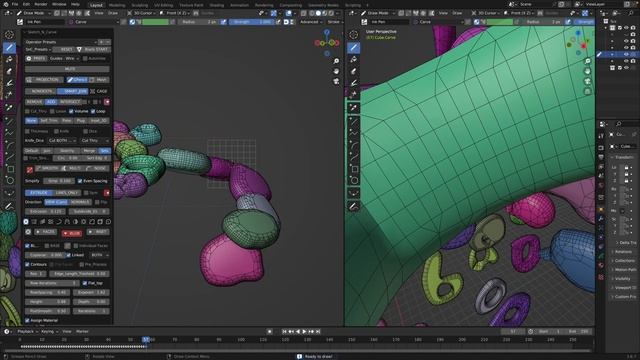Screen dimensions: 640x360
Task: Select the Arc tool in the left toolbar
Action: pos(9,145)
